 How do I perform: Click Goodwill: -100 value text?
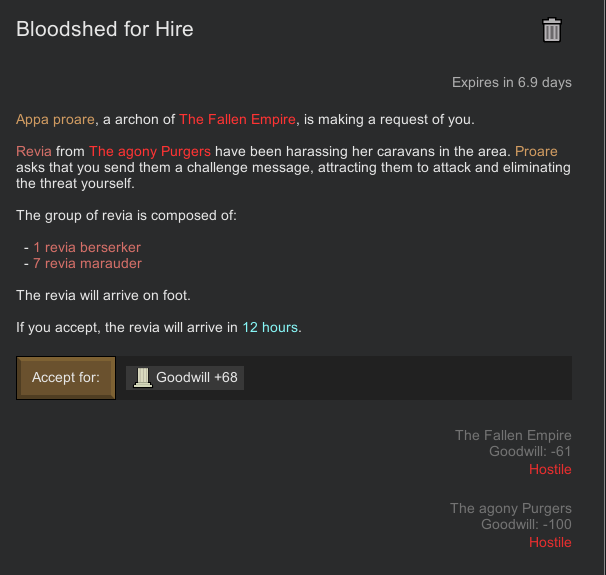(x=526, y=525)
